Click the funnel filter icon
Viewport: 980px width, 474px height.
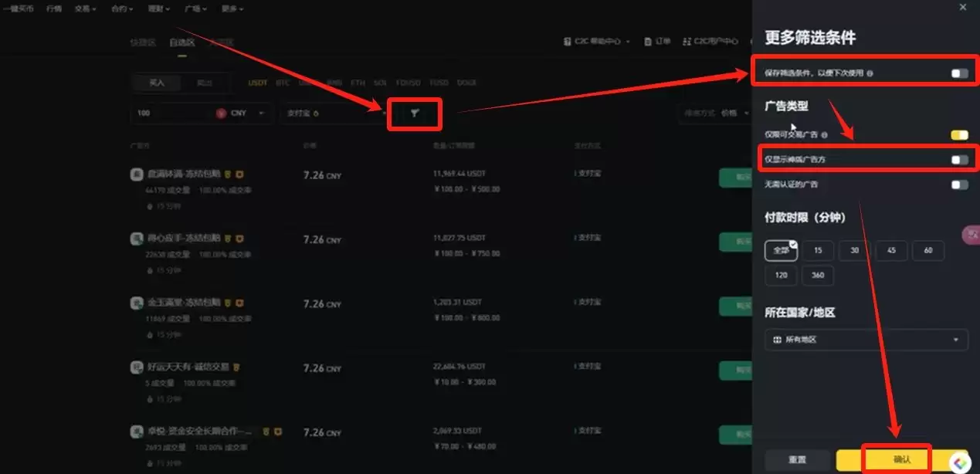point(415,113)
